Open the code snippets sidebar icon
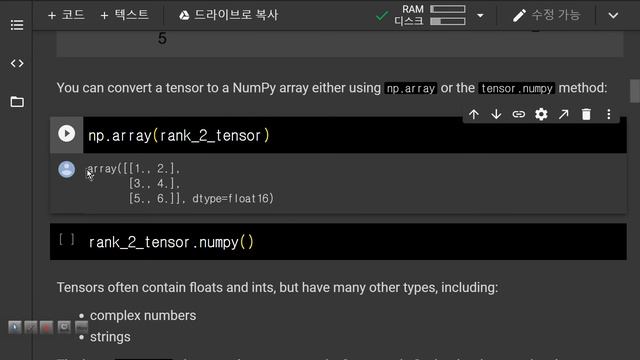Screen dimensions: 640x360 click(x=17, y=63)
